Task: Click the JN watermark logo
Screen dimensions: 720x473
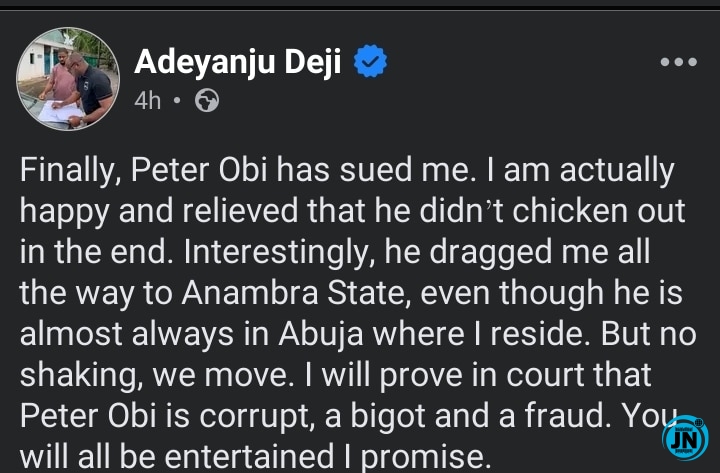Action: (x=684, y=438)
